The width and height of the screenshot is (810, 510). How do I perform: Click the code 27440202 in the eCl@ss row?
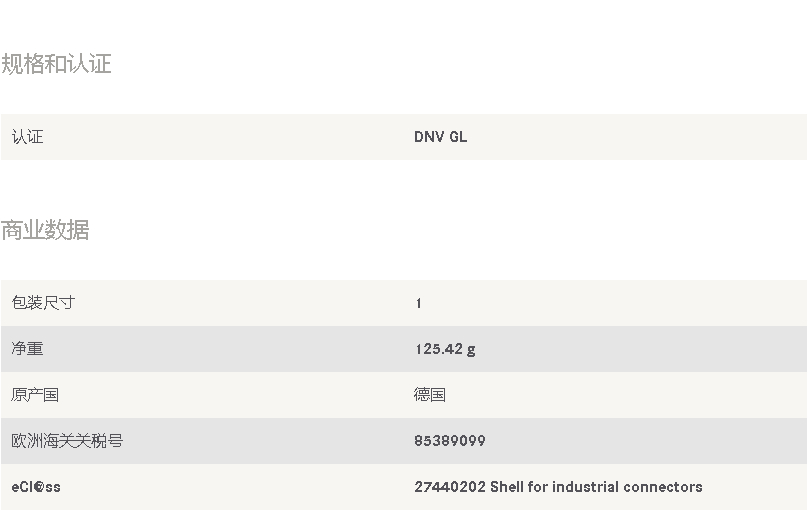(x=450, y=487)
